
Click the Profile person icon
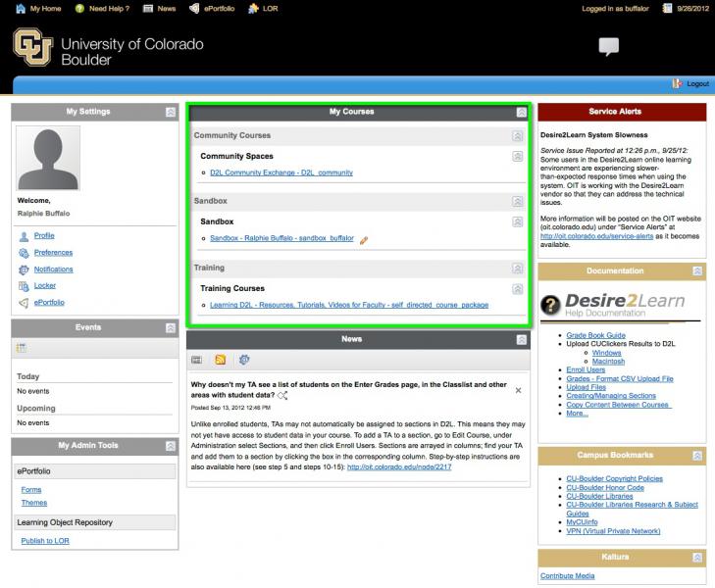24,236
